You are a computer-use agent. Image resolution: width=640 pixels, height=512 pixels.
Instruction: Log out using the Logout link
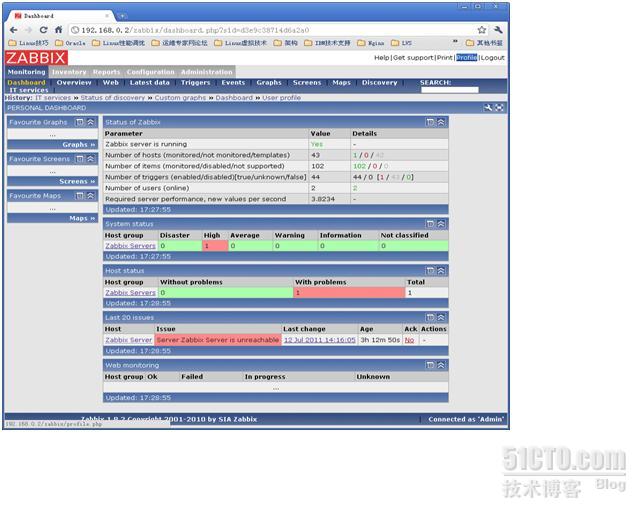pos(493,58)
